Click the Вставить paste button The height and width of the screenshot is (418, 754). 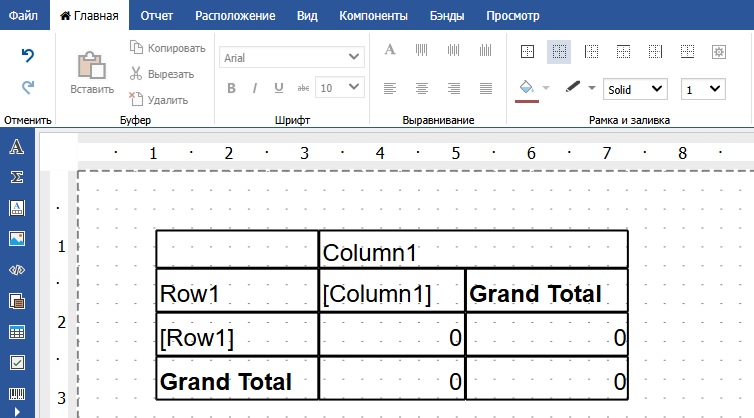pyautogui.click(x=92, y=72)
